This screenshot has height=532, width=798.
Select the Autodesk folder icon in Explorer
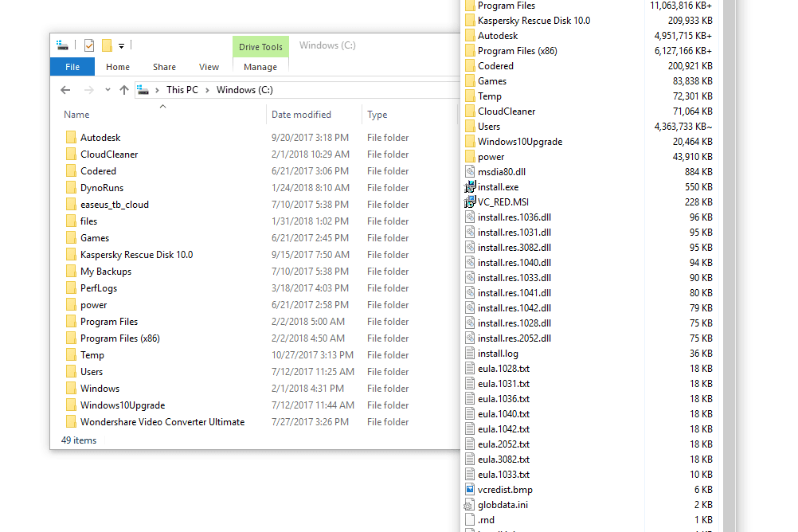point(71,138)
